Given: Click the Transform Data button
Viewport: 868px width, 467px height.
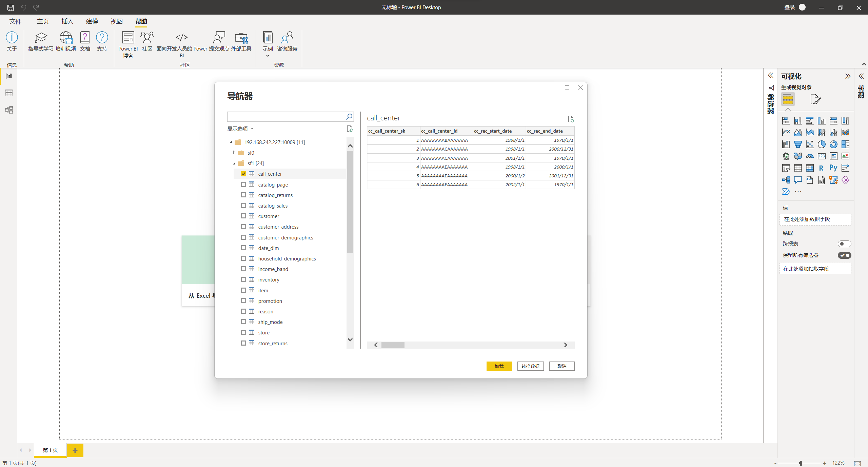Looking at the screenshot, I should point(530,366).
